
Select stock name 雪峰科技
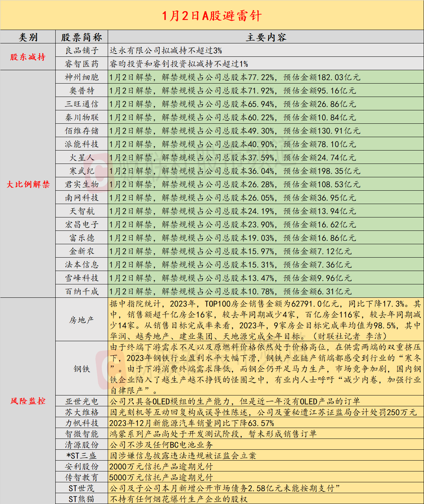tap(82, 278)
